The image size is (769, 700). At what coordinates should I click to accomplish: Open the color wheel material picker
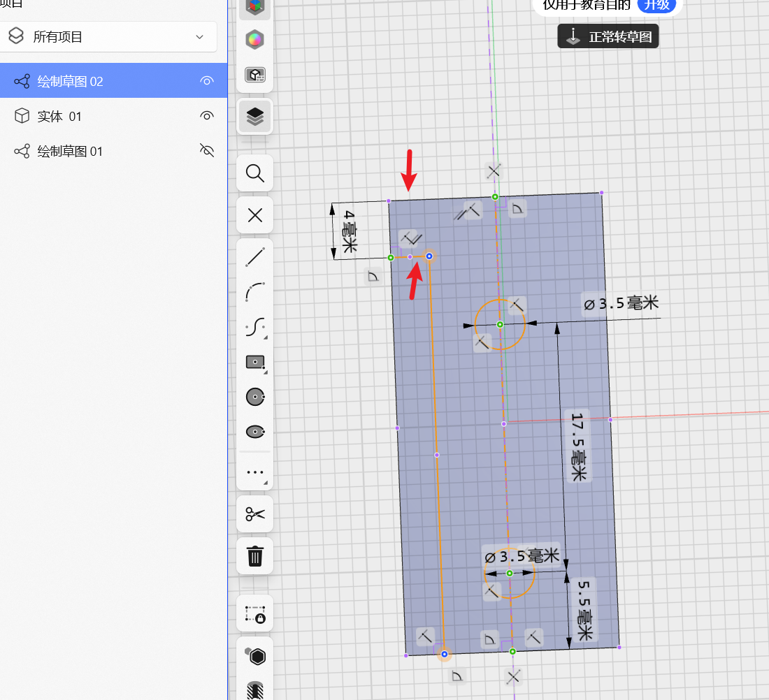pos(255,40)
